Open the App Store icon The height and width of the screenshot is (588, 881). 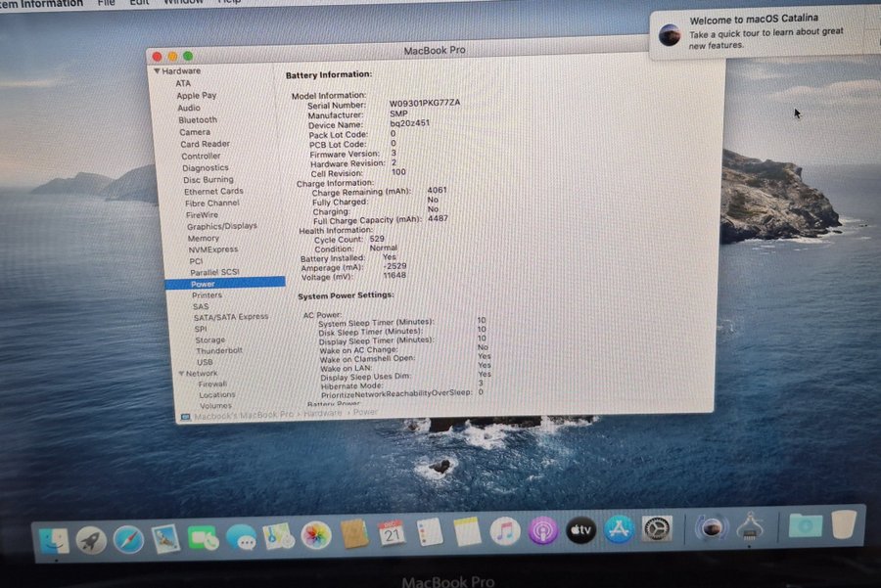click(620, 529)
